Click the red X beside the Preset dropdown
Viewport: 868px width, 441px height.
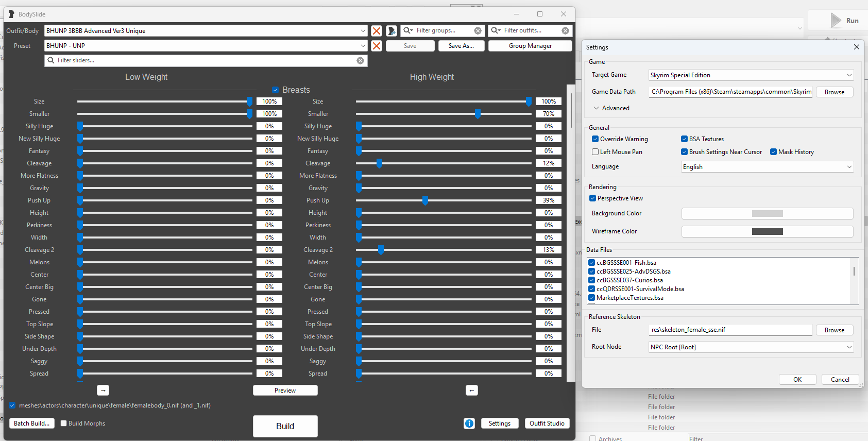click(377, 46)
